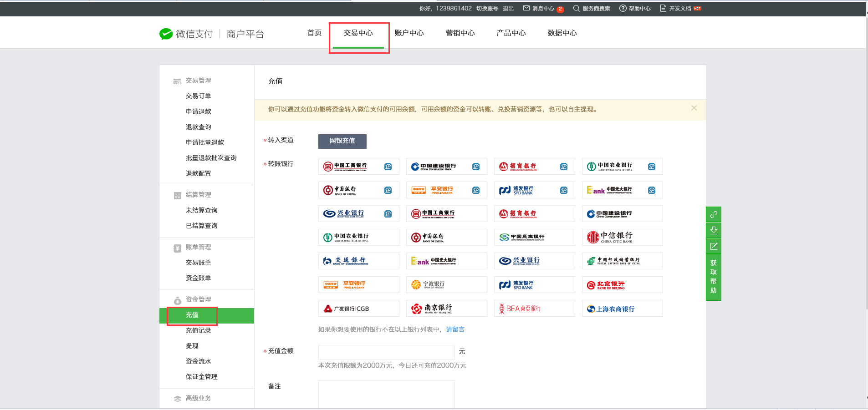Image resolution: width=868 pixels, height=410 pixels.
Task: Choose Bank of Beijing as transfer bank
Action: (x=622, y=285)
